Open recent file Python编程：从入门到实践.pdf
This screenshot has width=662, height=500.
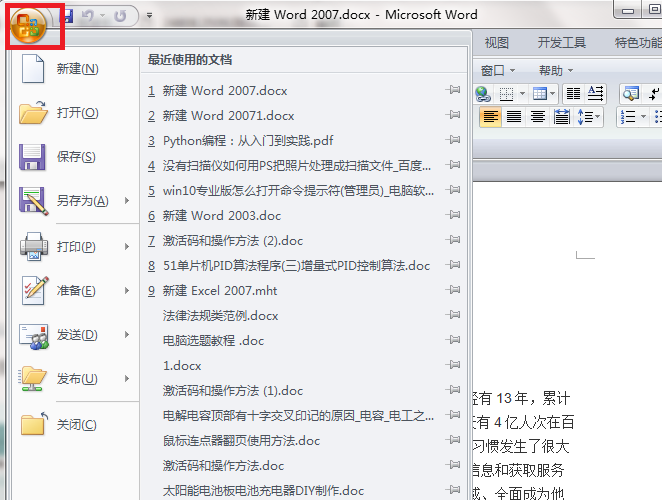248,141
